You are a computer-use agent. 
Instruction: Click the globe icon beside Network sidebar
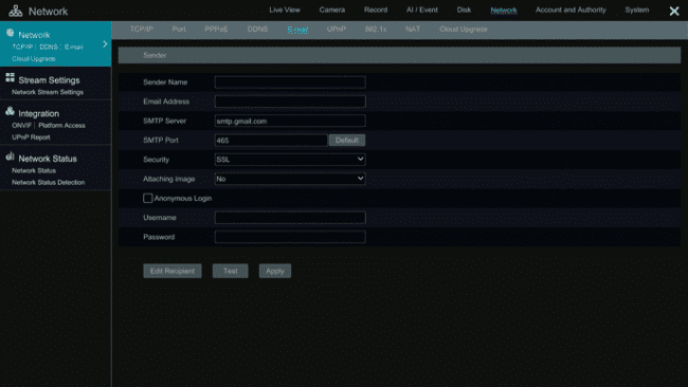pyautogui.click(x=10, y=33)
